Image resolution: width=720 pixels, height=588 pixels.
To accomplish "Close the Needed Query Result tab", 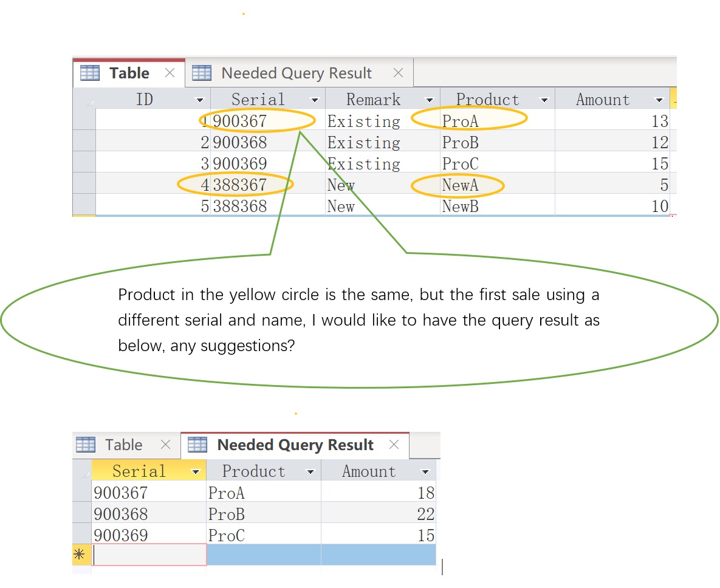I will (x=398, y=72).
